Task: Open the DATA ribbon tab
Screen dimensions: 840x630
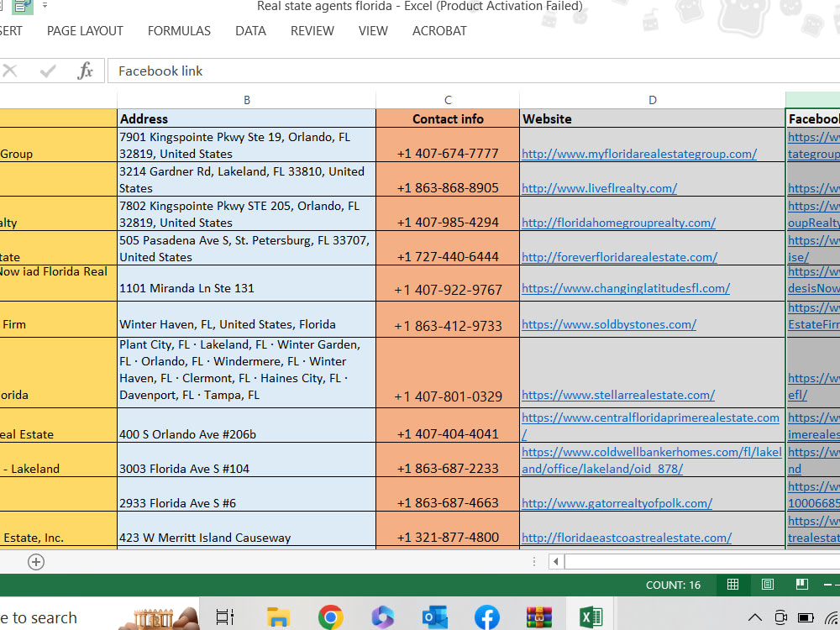Action: click(x=250, y=31)
